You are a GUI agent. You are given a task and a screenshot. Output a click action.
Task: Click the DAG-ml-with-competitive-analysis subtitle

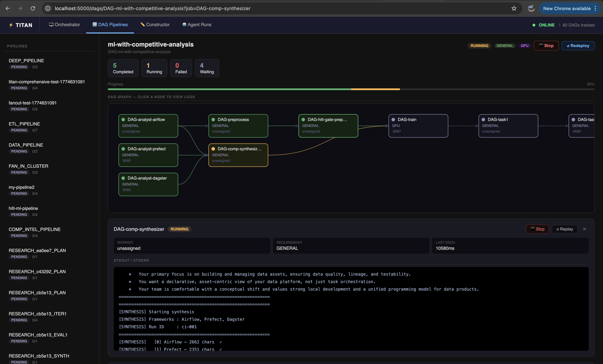click(x=139, y=52)
